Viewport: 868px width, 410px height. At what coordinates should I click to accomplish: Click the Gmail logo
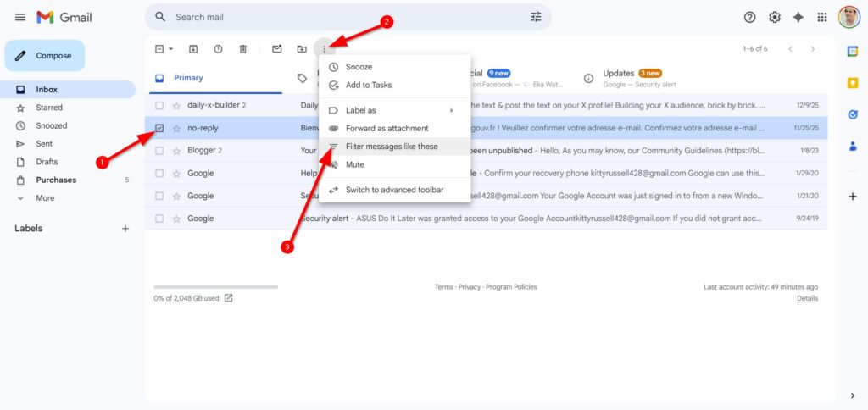[64, 17]
